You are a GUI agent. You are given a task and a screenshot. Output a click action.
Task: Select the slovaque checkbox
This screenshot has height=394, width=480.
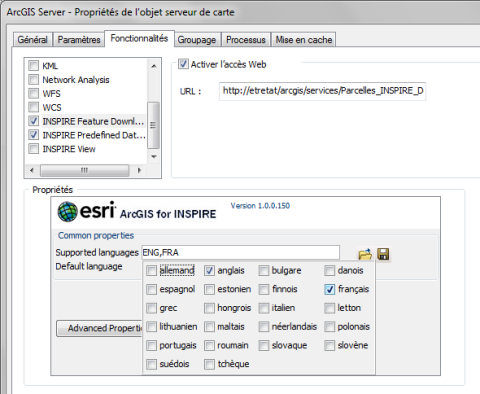(x=264, y=345)
